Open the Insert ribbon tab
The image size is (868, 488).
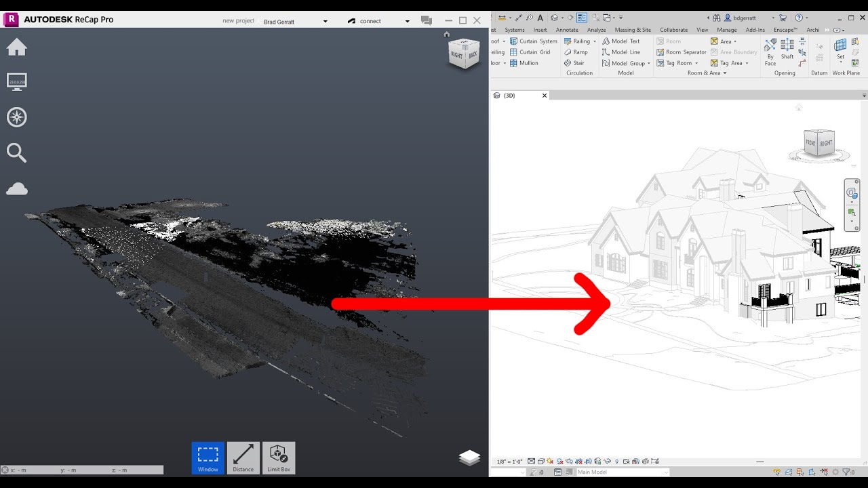point(540,30)
